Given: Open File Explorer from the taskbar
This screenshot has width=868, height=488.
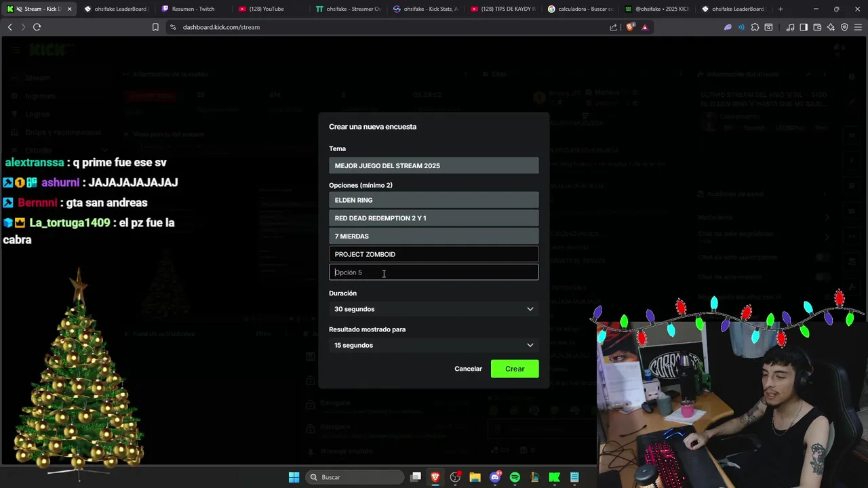Looking at the screenshot, I should coord(475,477).
